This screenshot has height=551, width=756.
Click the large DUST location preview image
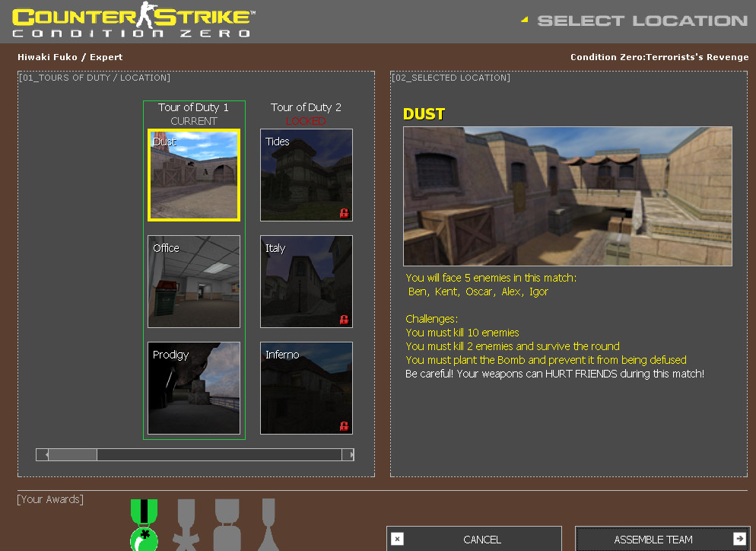[x=567, y=196]
